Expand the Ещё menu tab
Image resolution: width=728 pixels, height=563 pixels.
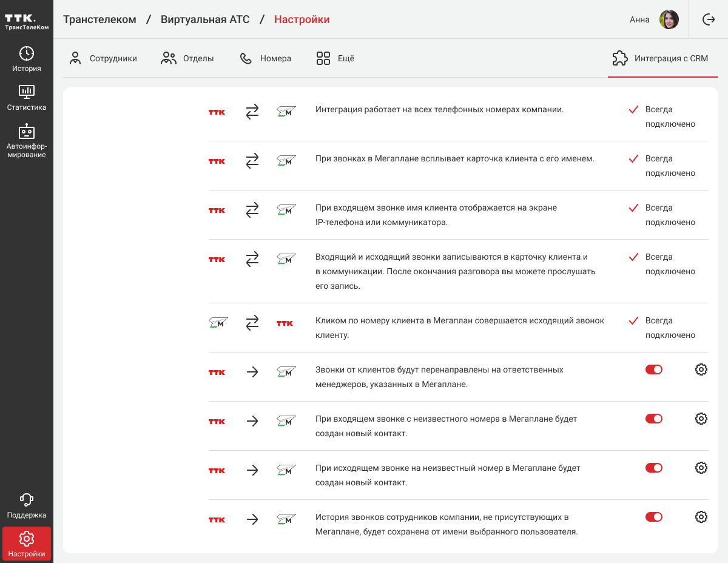click(x=335, y=59)
